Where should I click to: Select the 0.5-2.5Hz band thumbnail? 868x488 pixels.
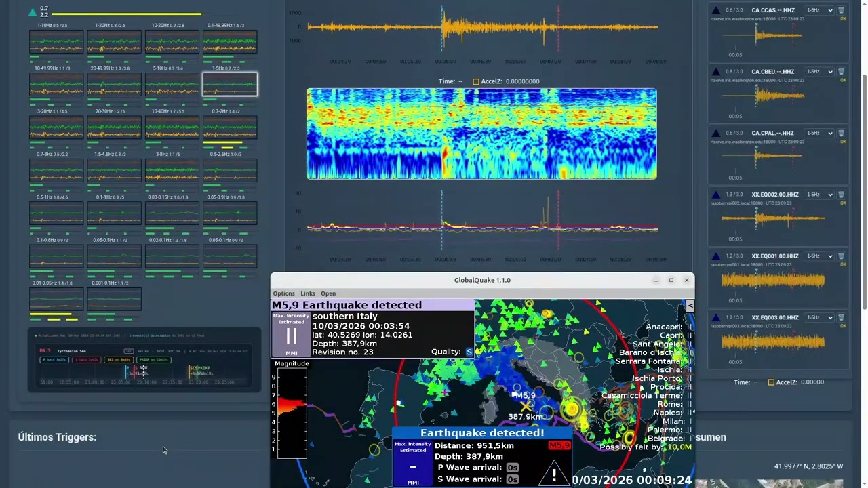click(230, 171)
